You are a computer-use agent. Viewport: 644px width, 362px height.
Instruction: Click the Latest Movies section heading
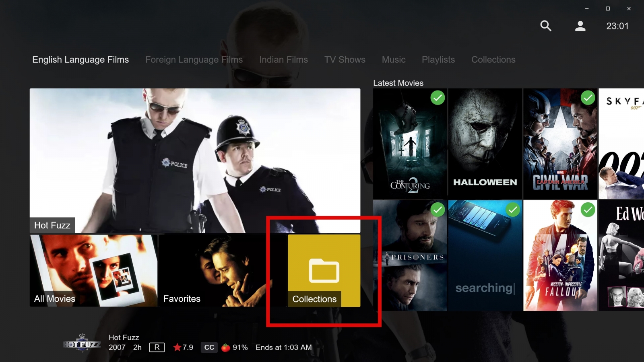(398, 83)
